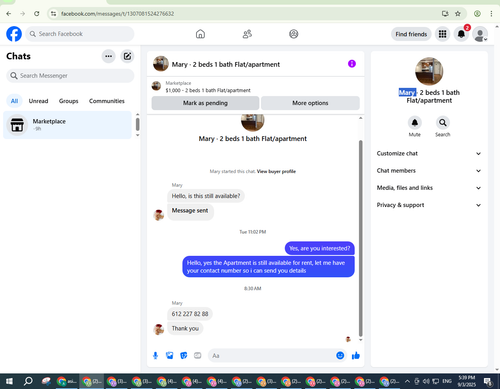Reload the page in browser

click(37, 14)
